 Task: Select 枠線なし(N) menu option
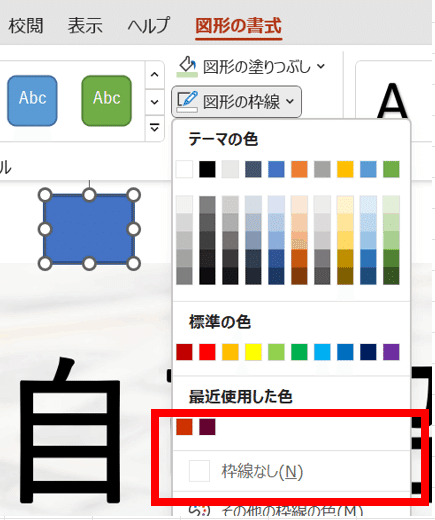(291, 471)
